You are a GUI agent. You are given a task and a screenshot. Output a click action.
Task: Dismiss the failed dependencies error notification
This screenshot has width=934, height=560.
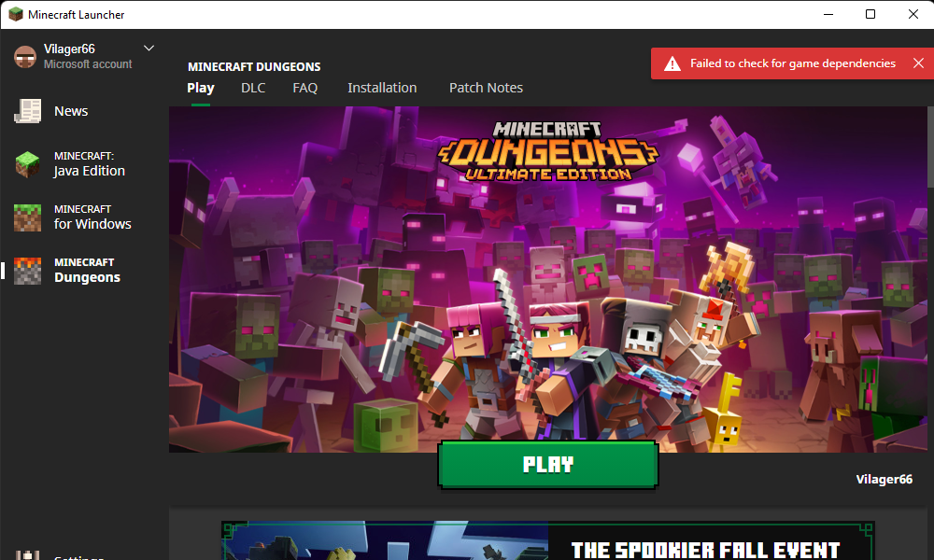tap(918, 63)
